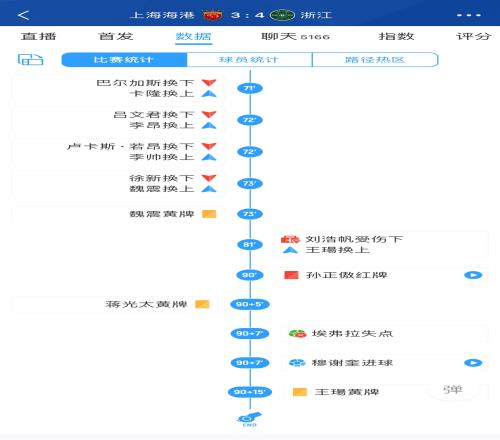Select the 魏震黄牌 event text
500x440 pixels.
tap(162, 214)
